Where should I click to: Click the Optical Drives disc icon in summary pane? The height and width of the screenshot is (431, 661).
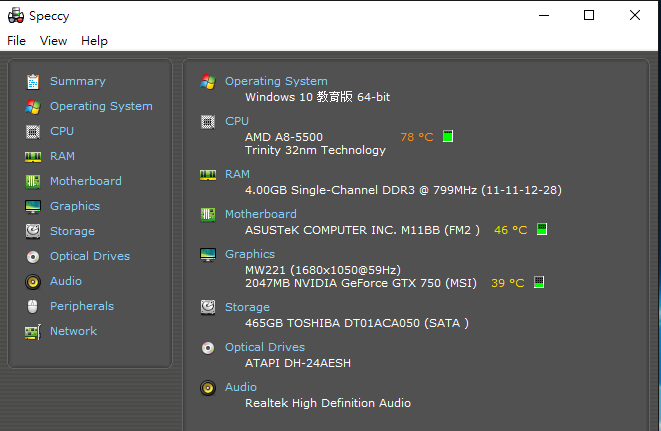point(208,348)
